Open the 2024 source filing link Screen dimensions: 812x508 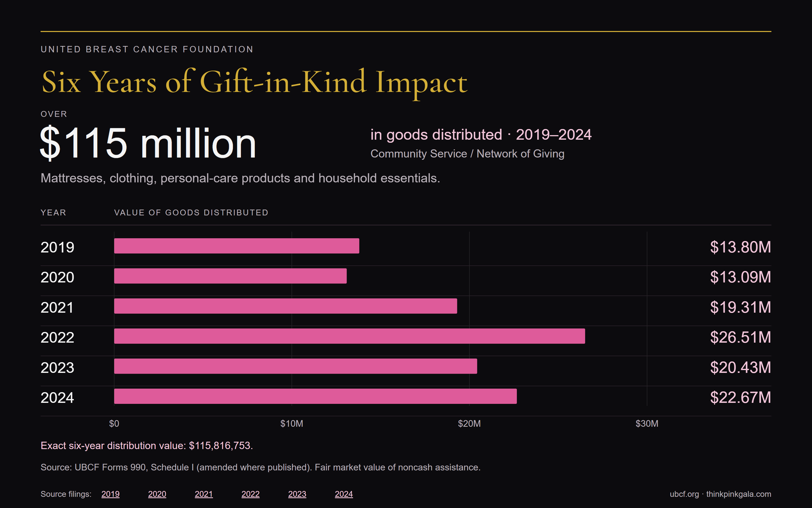point(344,494)
